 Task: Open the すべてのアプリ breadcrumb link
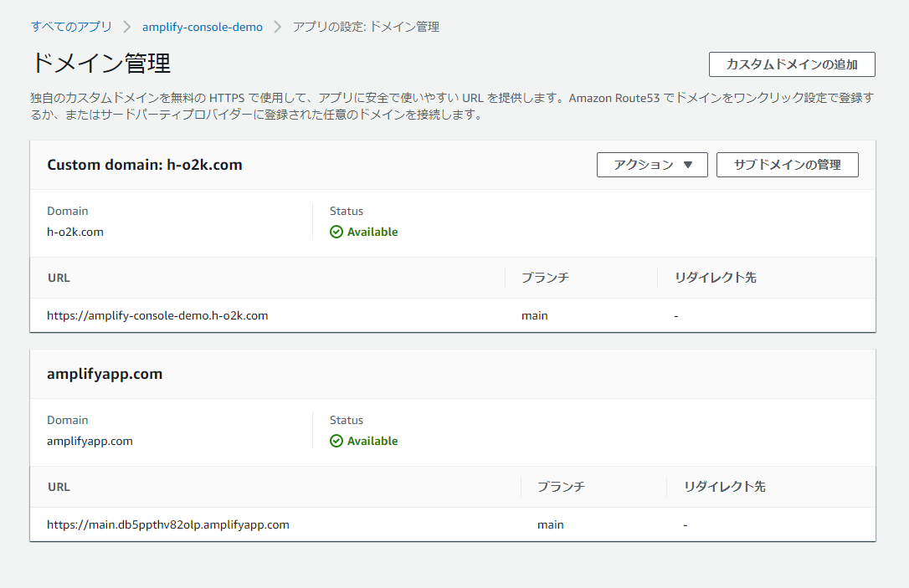tap(71, 27)
